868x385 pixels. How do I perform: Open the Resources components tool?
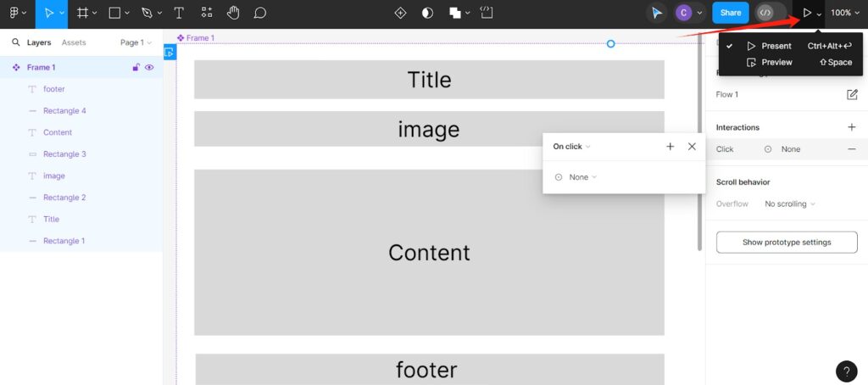(207, 13)
